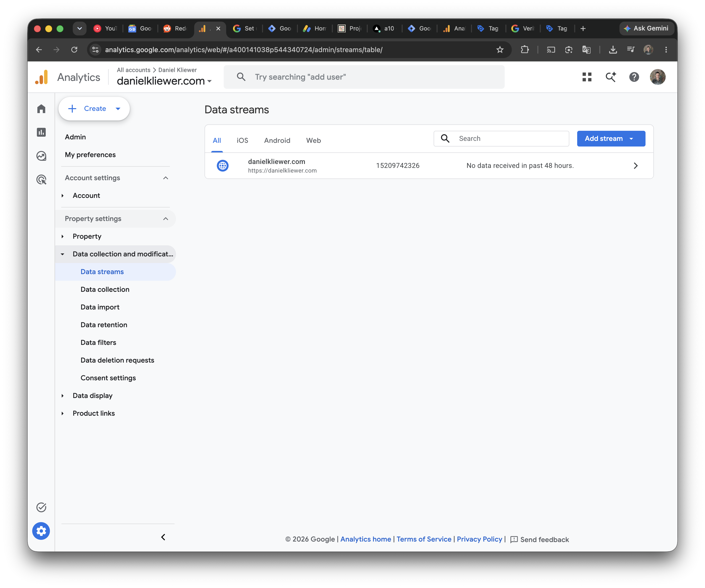Open a new browser tab with plus
705x588 pixels.
583,29
